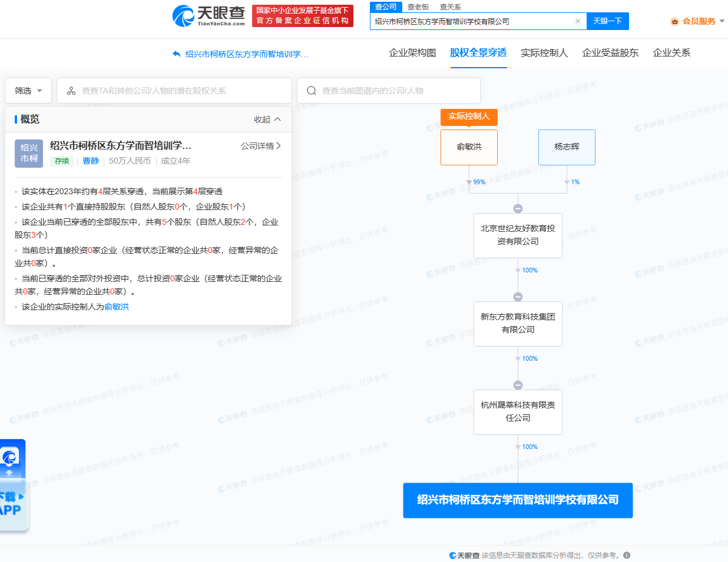Open the 筛选 filter dropdown
The image size is (728, 562).
28,91
